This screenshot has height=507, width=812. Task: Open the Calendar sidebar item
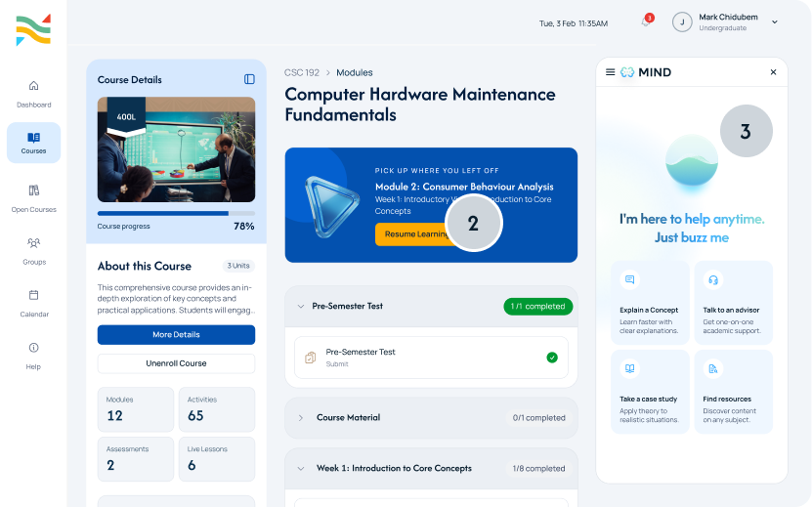point(33,304)
